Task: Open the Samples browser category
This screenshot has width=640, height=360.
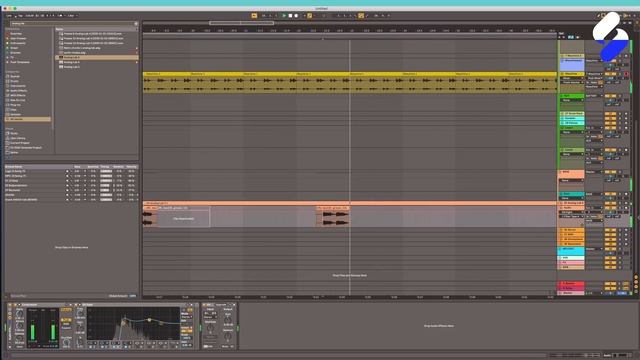Action: coord(16,114)
